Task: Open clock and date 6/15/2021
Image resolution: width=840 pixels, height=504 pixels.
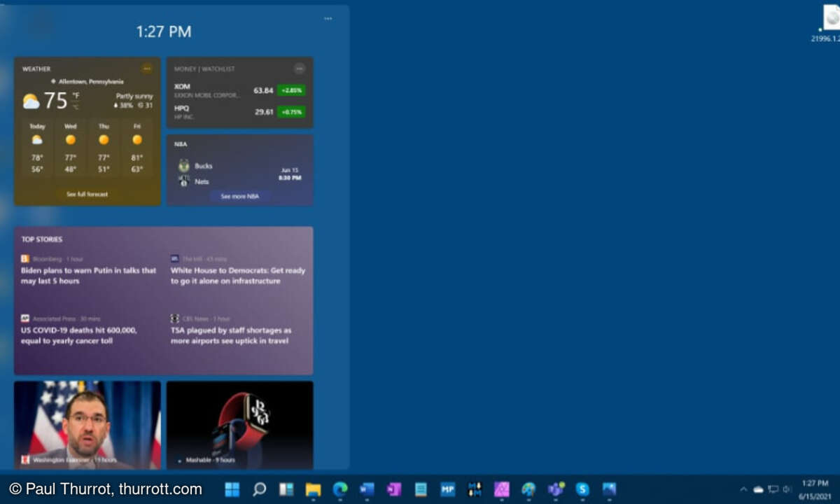Action: coord(814,489)
